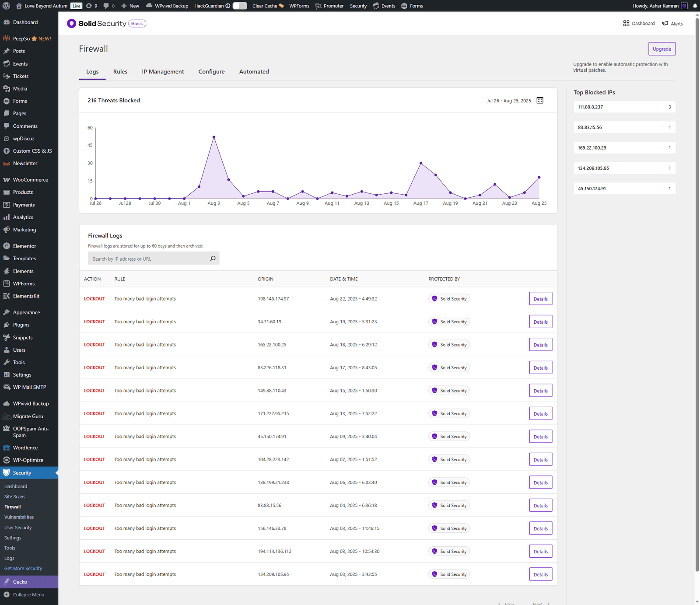The height and width of the screenshot is (605, 700).
Task: Click the Upgrade button
Action: point(662,49)
